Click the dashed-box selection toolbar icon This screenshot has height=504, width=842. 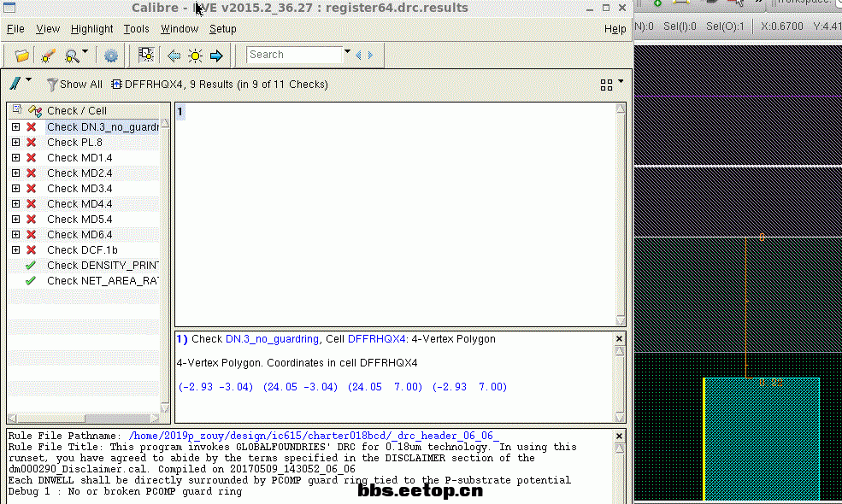[146, 56]
